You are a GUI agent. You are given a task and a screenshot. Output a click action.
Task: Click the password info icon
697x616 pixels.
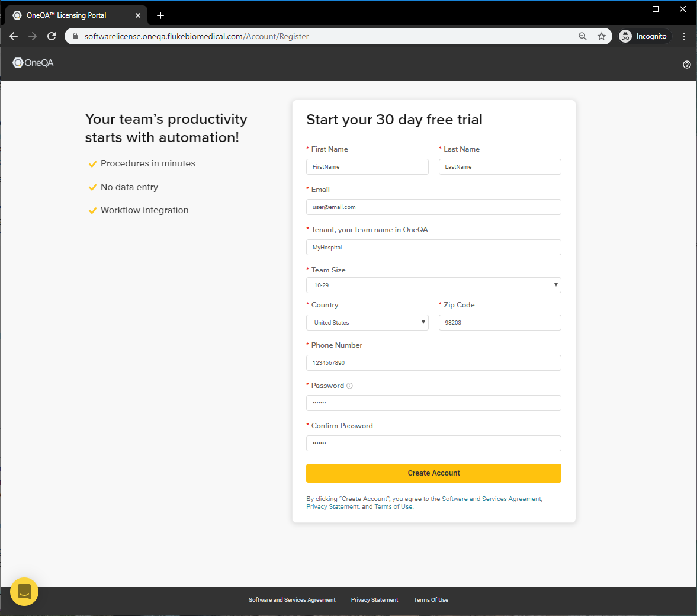349,386
